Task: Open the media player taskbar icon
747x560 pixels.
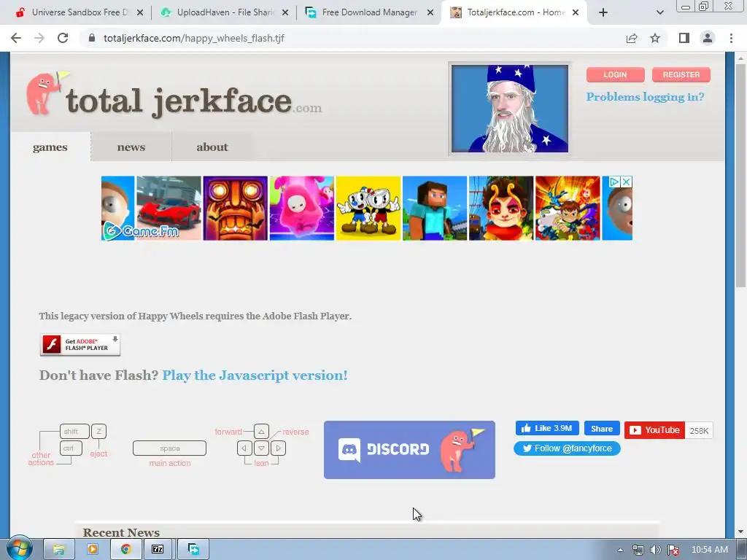Action: coord(93,550)
